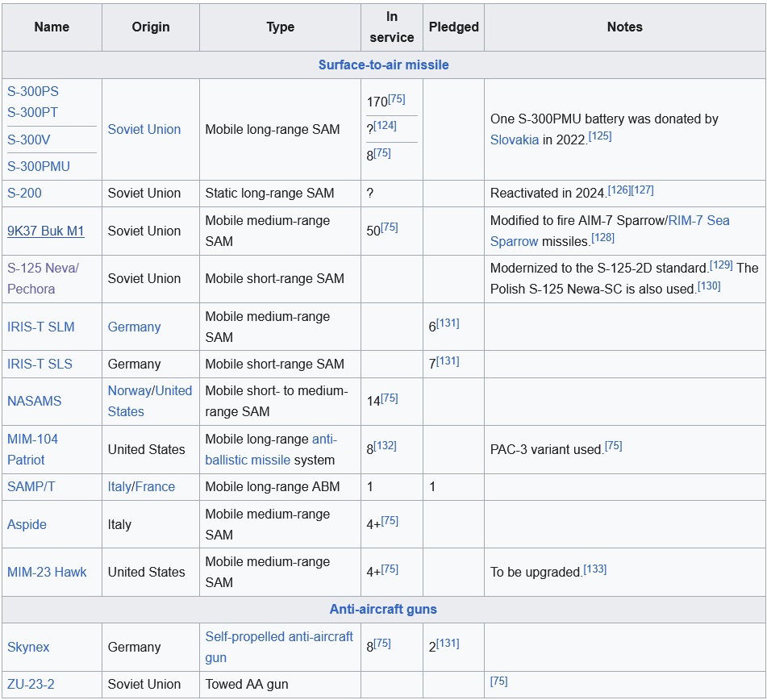Select the Mobile long-range ABM cell
This screenshot has height=700, width=767.
[281, 487]
